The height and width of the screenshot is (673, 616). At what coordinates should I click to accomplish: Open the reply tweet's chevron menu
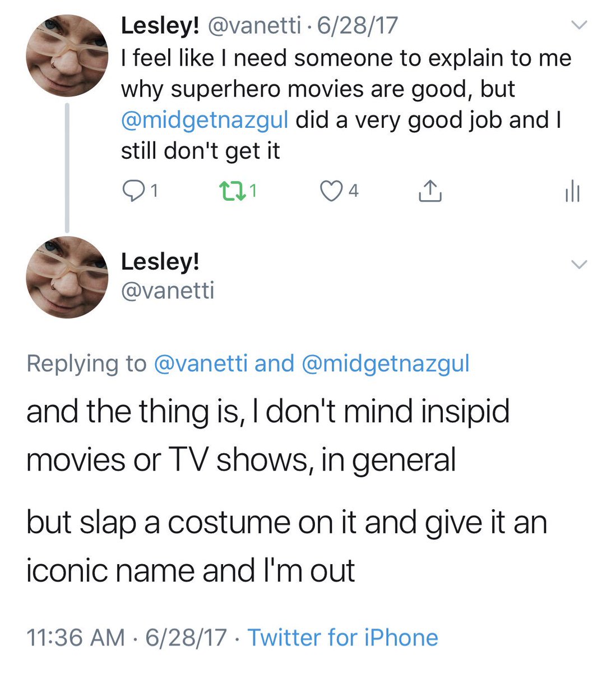click(578, 264)
